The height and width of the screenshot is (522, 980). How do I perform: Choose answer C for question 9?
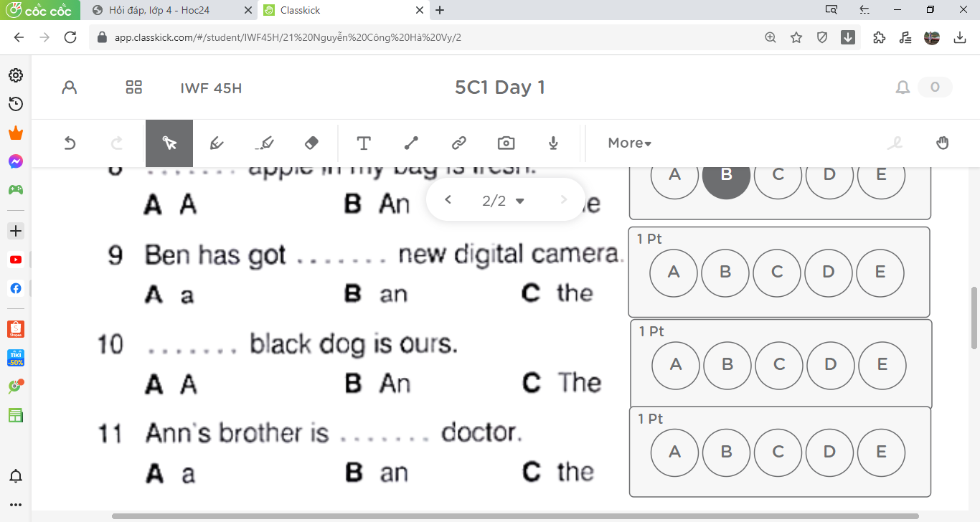[x=777, y=272]
